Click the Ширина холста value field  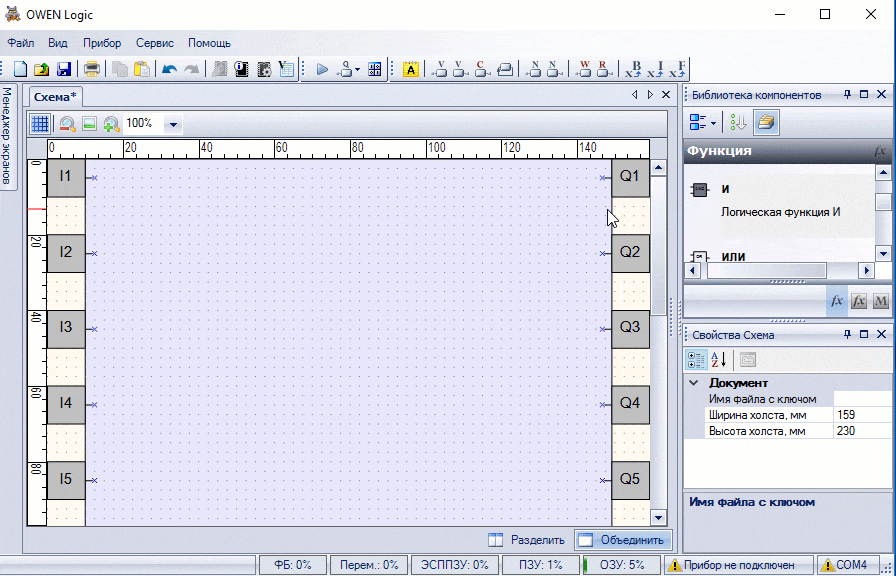point(860,415)
